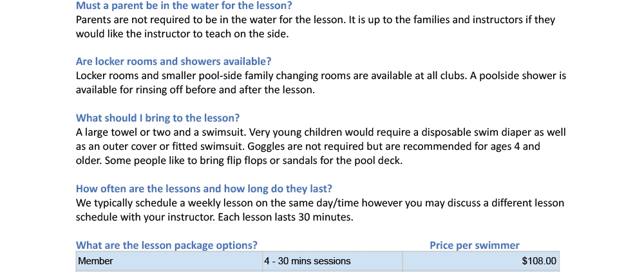The width and height of the screenshot is (644, 272).
Task: Click the 'Price per swimmer' column heading
Action: tap(475, 246)
